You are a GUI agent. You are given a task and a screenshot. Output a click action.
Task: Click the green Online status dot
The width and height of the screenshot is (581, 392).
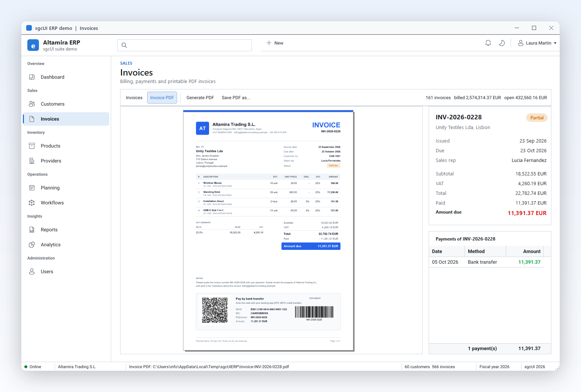click(x=26, y=367)
